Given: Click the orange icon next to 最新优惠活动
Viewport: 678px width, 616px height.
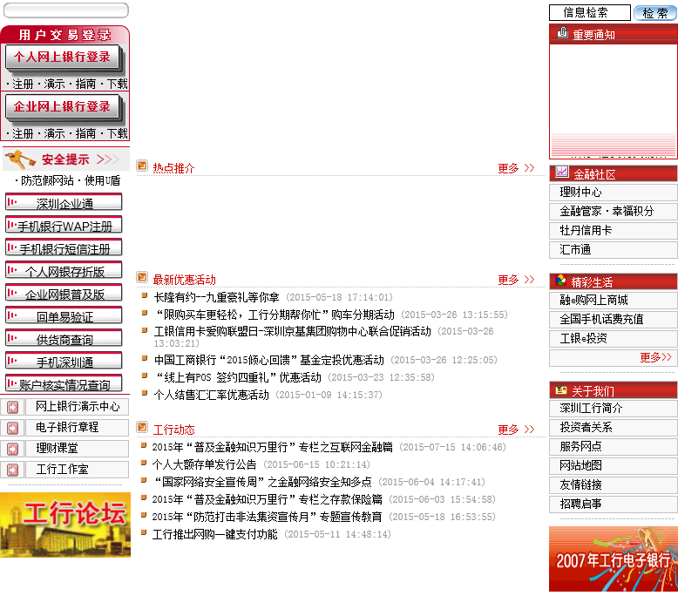Looking at the screenshot, I should click(x=142, y=277).
